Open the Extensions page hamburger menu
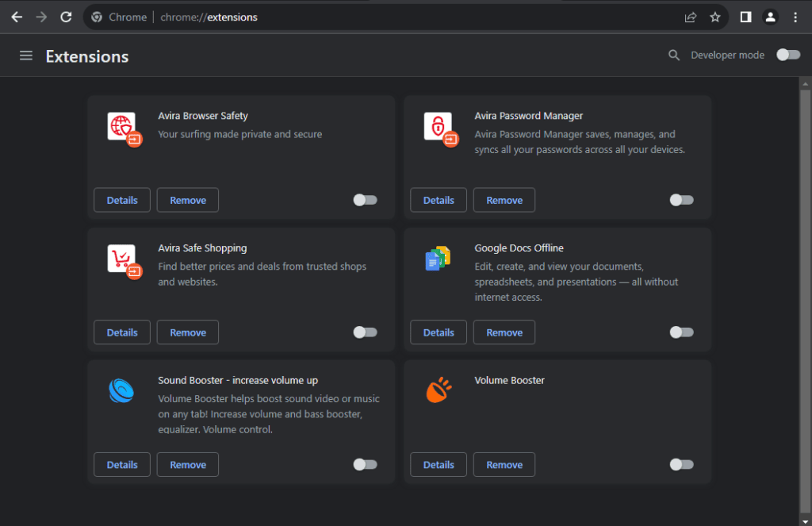The image size is (812, 526). [x=26, y=55]
